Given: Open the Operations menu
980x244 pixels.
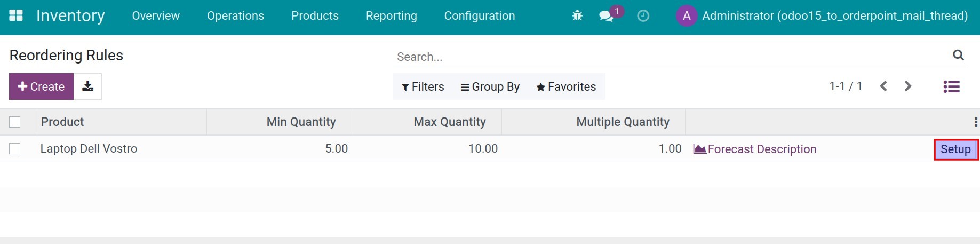Looking at the screenshot, I should coord(235,16).
